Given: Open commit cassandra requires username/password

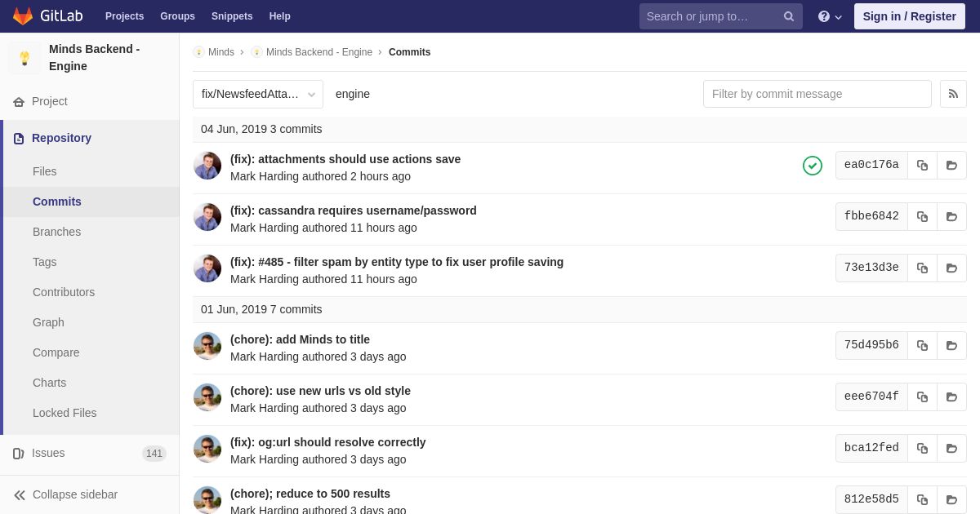Looking at the screenshot, I should click(354, 210).
